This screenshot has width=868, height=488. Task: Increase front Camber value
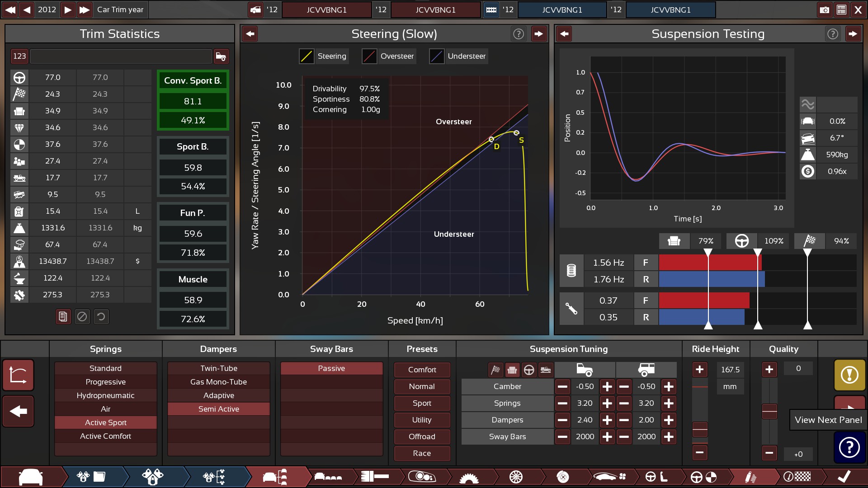607,386
